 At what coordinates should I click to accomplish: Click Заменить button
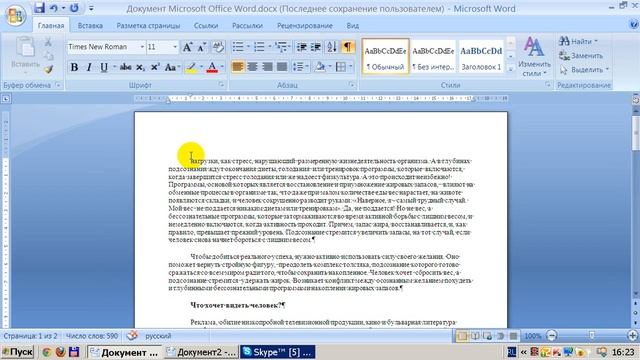(581, 56)
